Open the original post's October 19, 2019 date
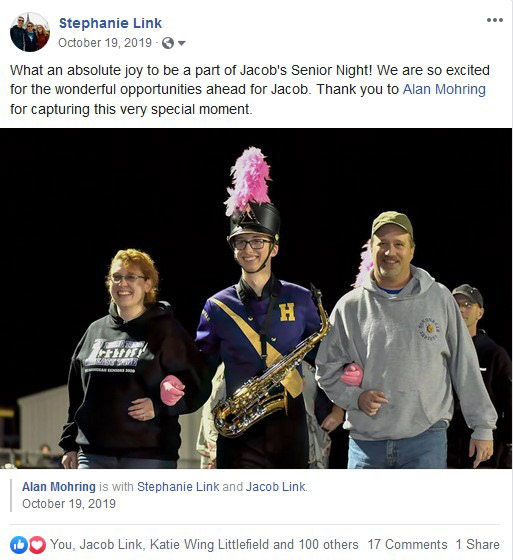 [x=69, y=504]
